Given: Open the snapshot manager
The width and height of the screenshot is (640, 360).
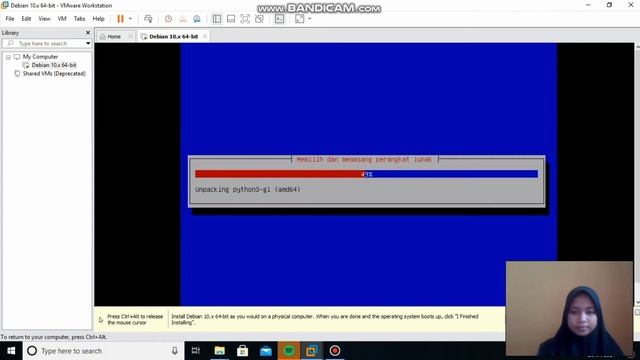Looking at the screenshot, I should tap(197, 19).
